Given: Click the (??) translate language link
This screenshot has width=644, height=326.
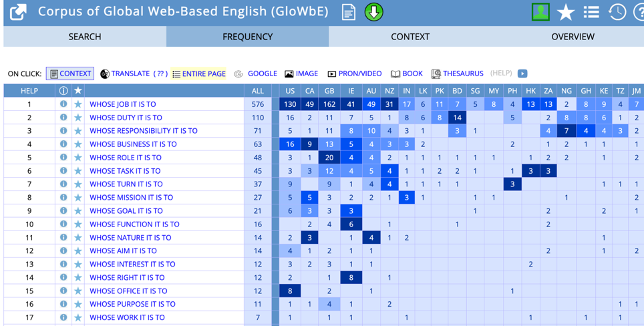Looking at the screenshot, I should (x=160, y=73).
